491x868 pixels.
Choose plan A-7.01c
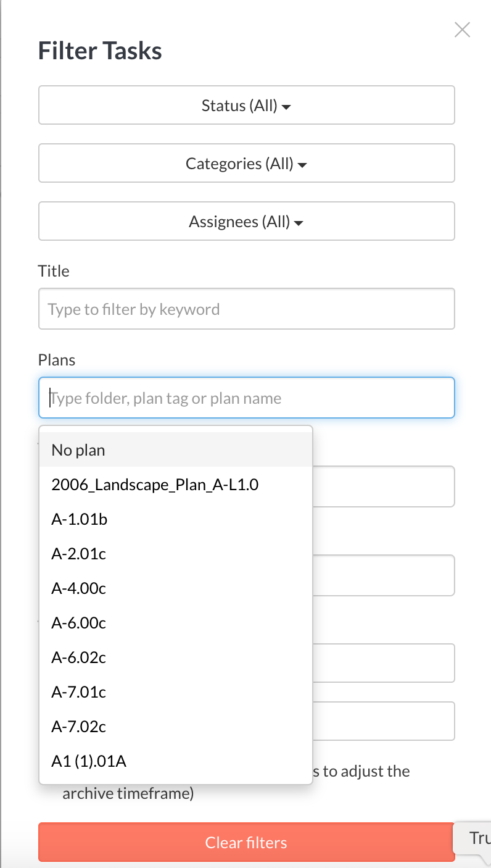pos(176,691)
